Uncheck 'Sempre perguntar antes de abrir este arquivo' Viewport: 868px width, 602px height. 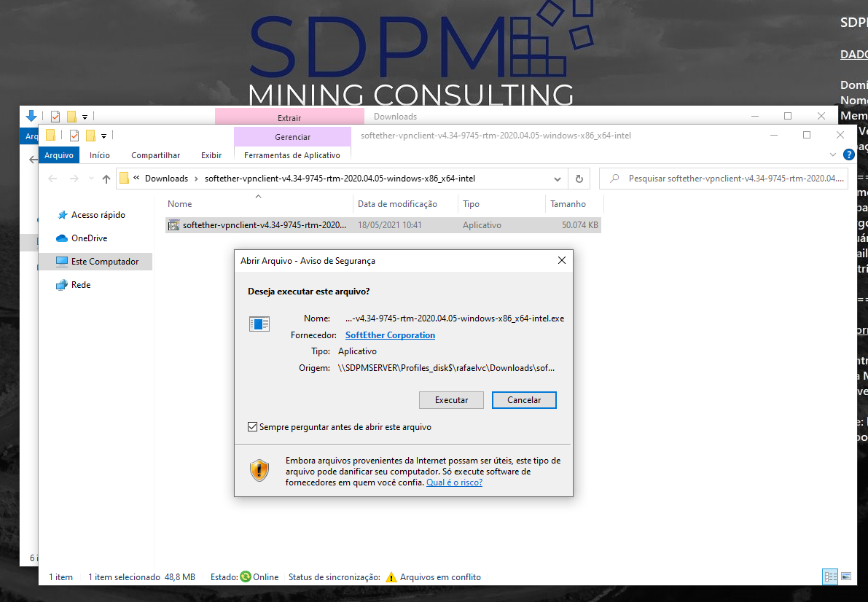pos(253,427)
